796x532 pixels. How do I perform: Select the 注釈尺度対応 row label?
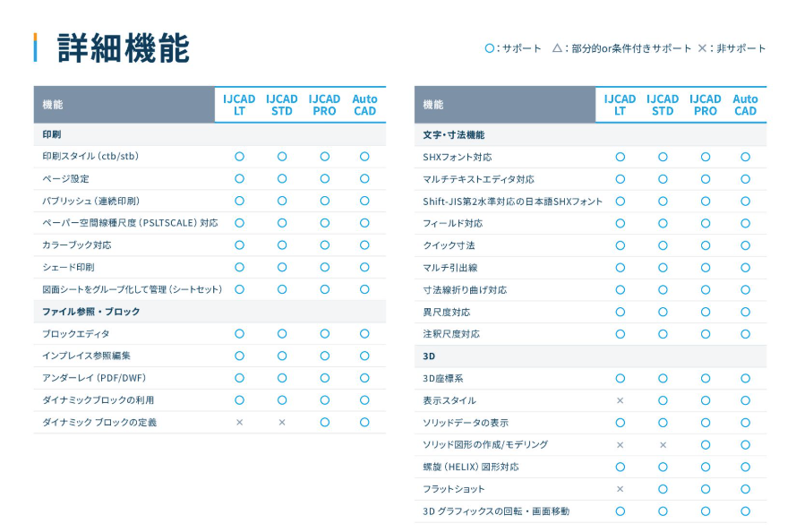pos(450,334)
